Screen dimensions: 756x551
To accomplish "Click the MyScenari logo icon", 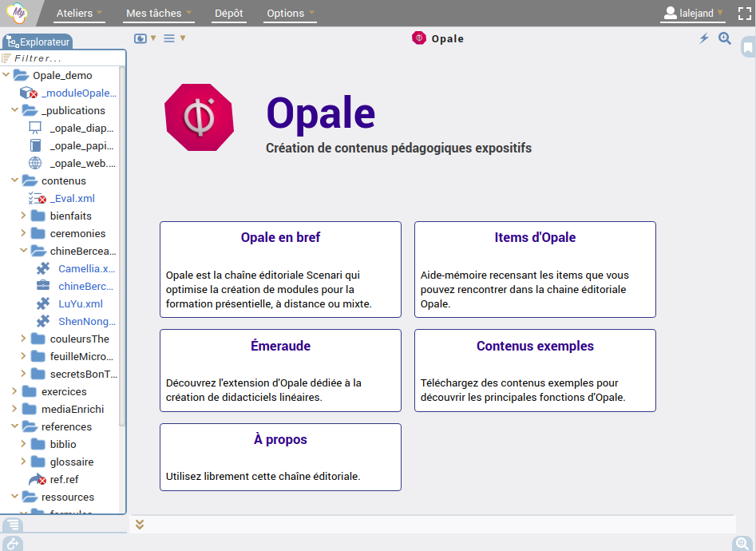I will point(18,14).
